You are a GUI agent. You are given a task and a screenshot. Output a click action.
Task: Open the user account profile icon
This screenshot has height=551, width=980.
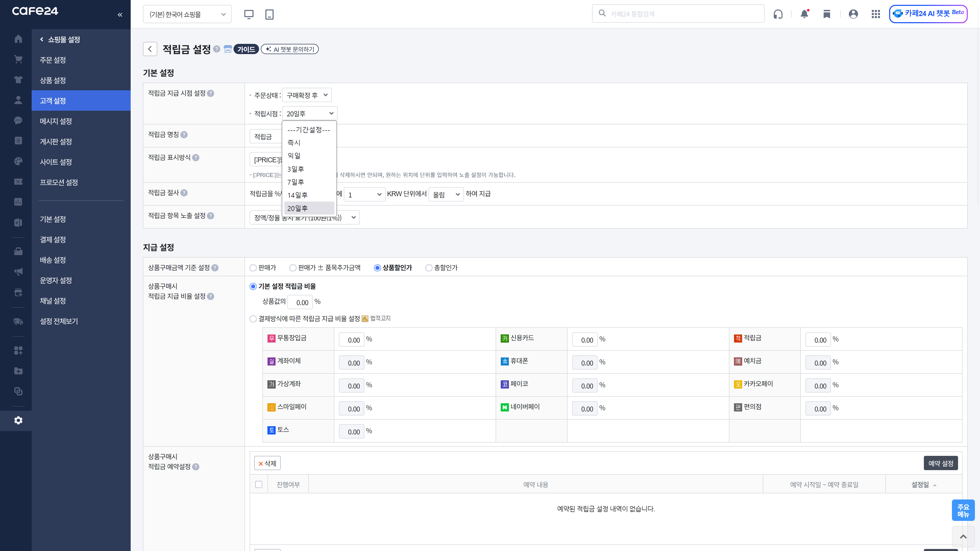[x=853, y=14]
